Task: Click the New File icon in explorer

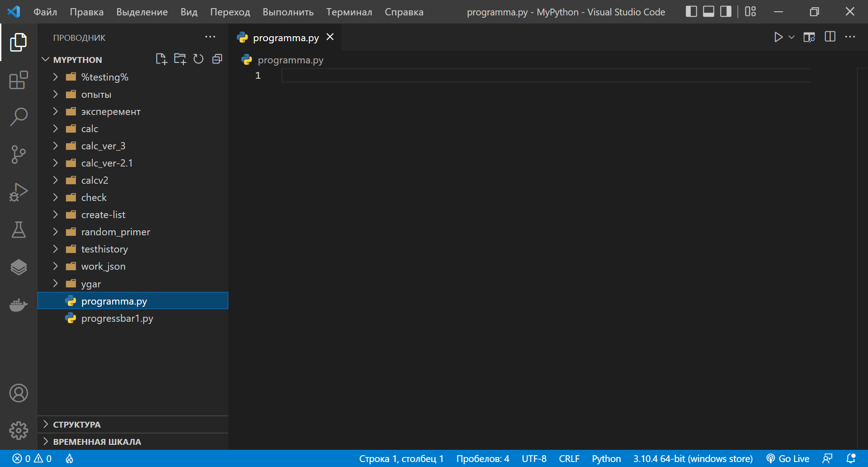Action: pos(161,59)
